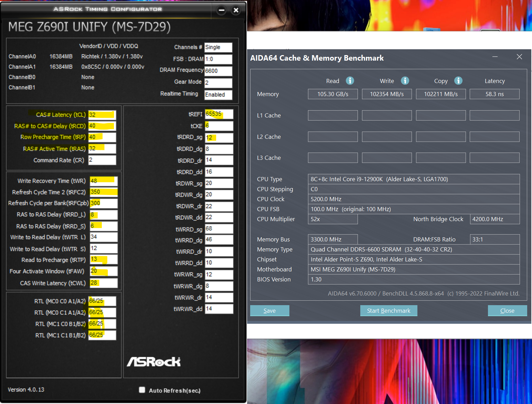Click the CAS# Latency (tCL) value field
532x404 pixels.
(102, 115)
